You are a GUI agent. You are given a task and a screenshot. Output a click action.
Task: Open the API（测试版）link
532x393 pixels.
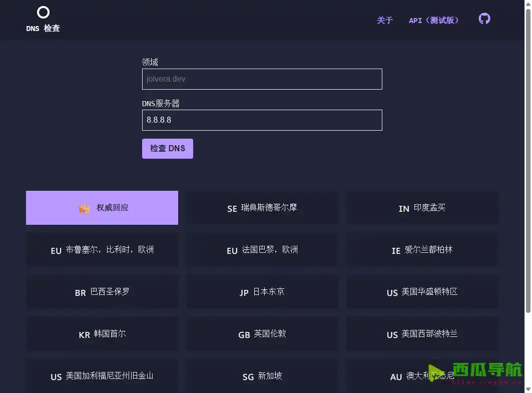click(x=433, y=21)
